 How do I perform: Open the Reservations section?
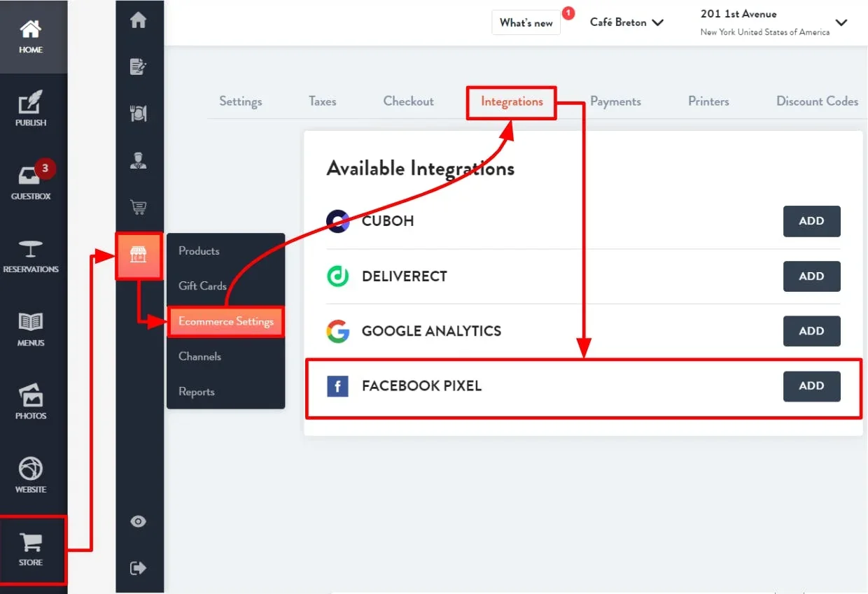(31, 256)
